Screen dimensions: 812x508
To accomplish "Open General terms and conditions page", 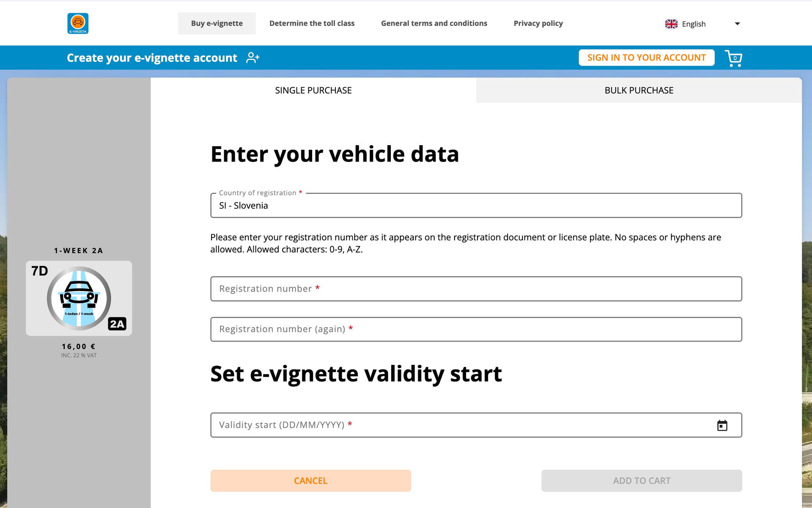I will pyautogui.click(x=434, y=23).
